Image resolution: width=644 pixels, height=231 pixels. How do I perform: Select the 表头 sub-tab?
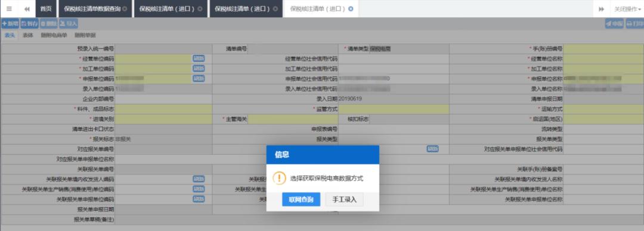click(10, 35)
